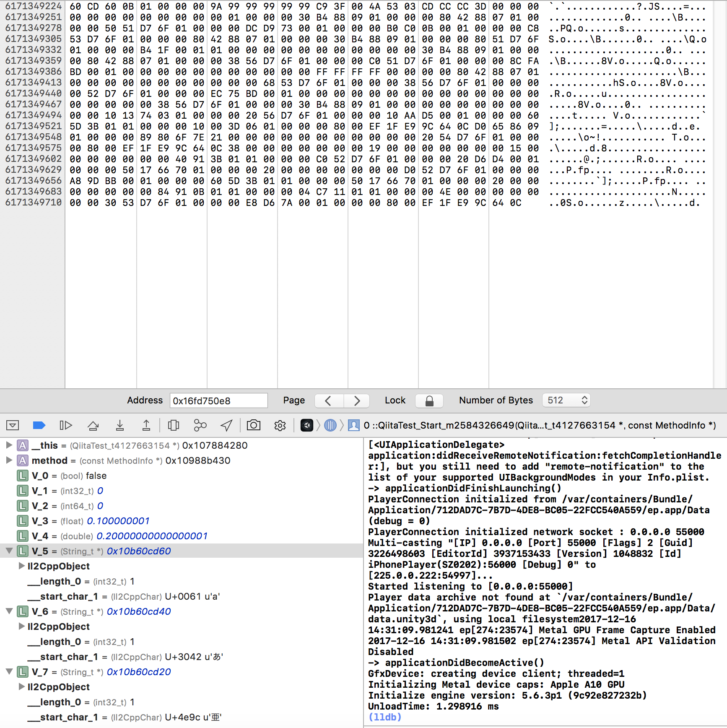
Task: Click the process app icon in jump bar
Action: pyautogui.click(x=307, y=425)
